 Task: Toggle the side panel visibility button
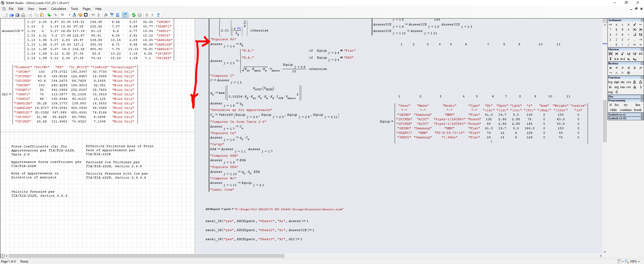coord(125,15)
